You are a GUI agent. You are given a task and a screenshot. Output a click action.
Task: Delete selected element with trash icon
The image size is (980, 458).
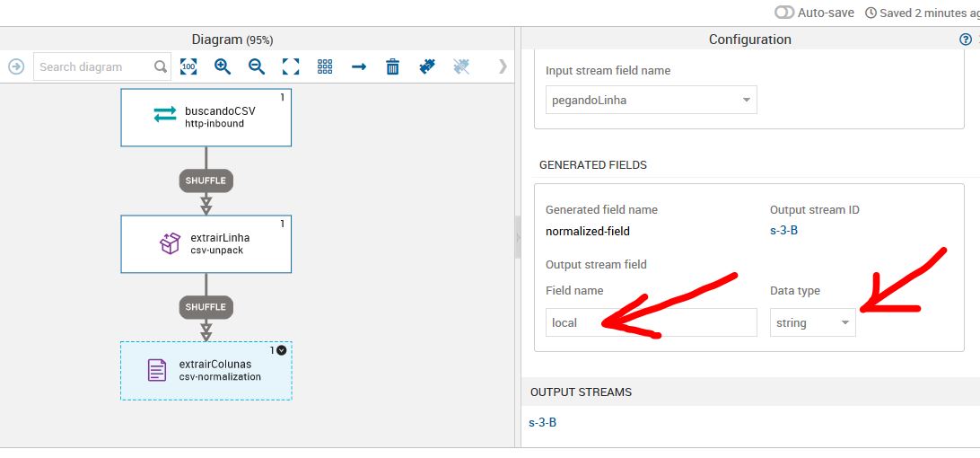click(392, 66)
